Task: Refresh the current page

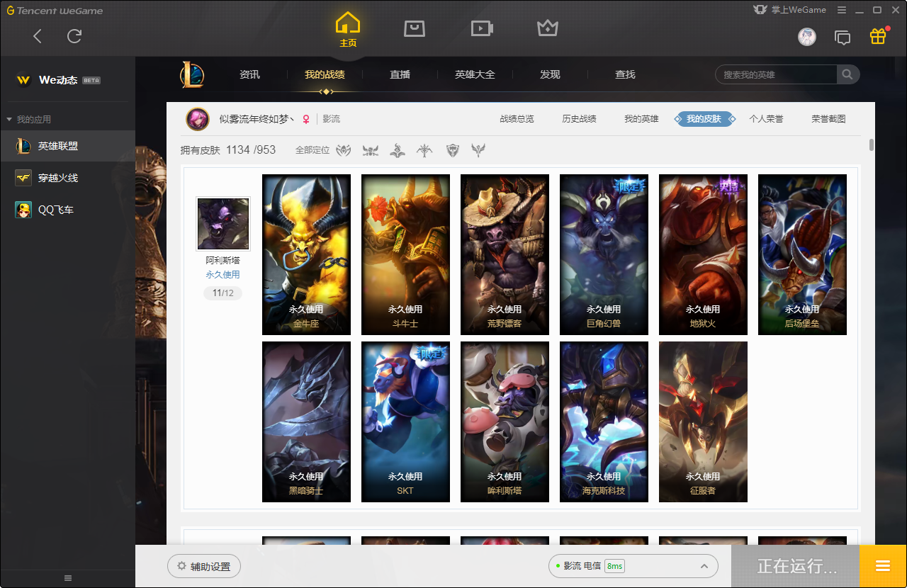Action: (74, 36)
